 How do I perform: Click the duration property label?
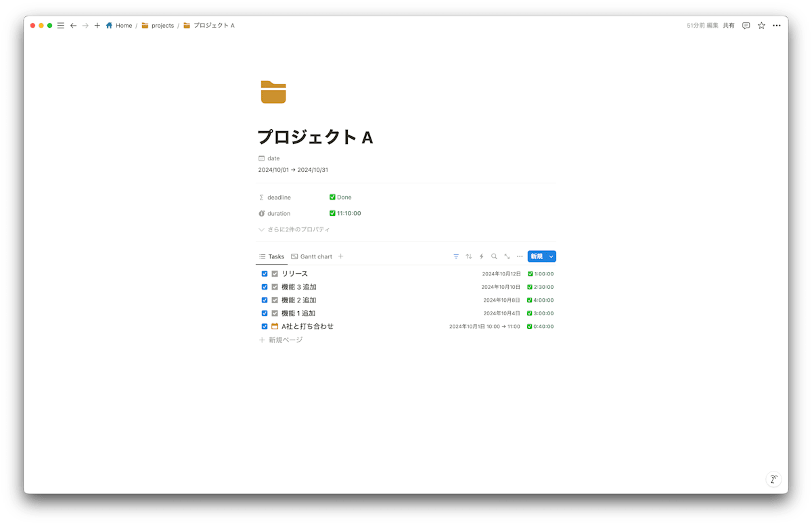(x=274, y=213)
